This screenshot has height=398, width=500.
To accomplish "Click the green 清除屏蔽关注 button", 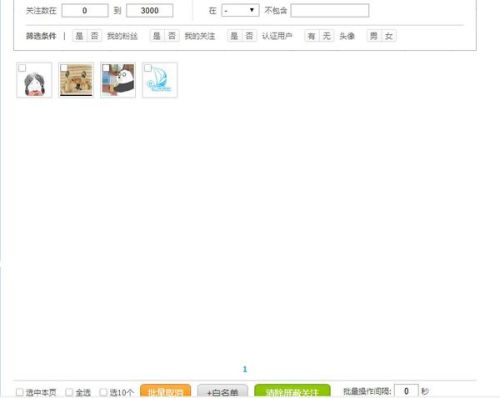I will [x=292, y=391].
